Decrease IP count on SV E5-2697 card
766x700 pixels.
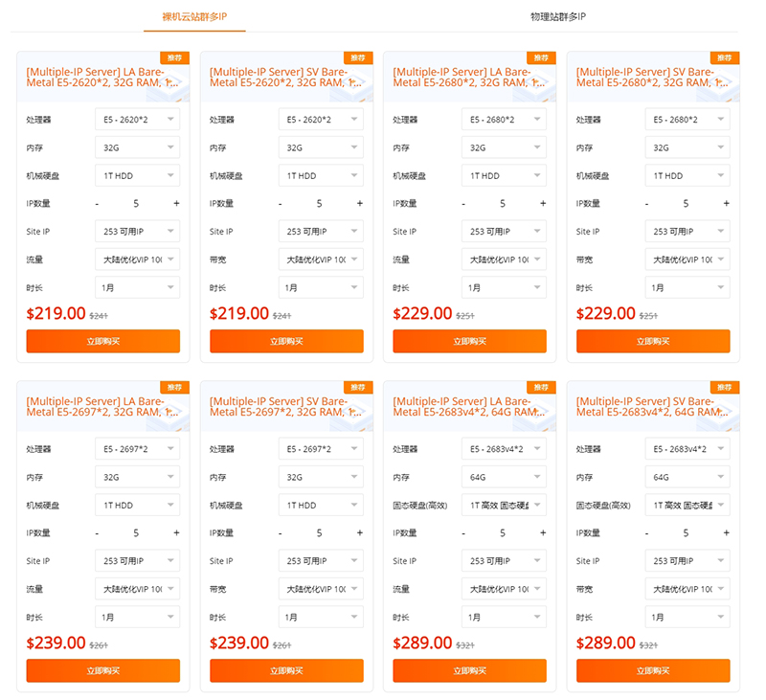click(x=281, y=533)
